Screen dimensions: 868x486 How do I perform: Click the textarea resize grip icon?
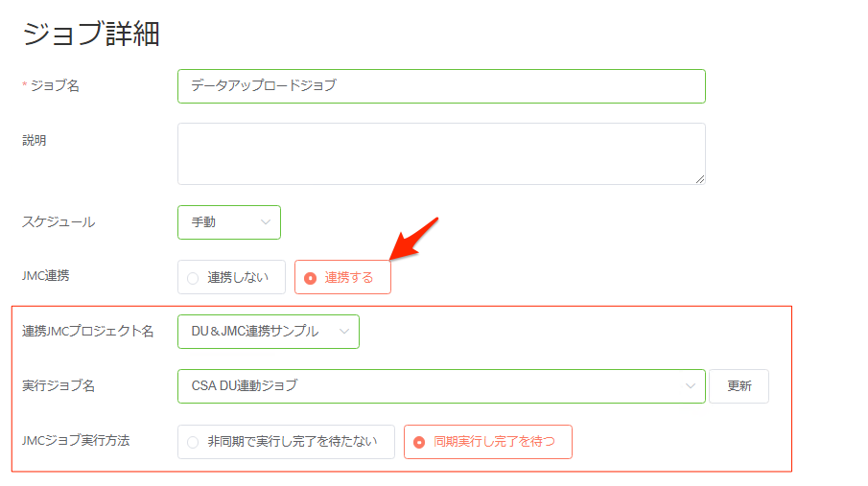(700, 179)
